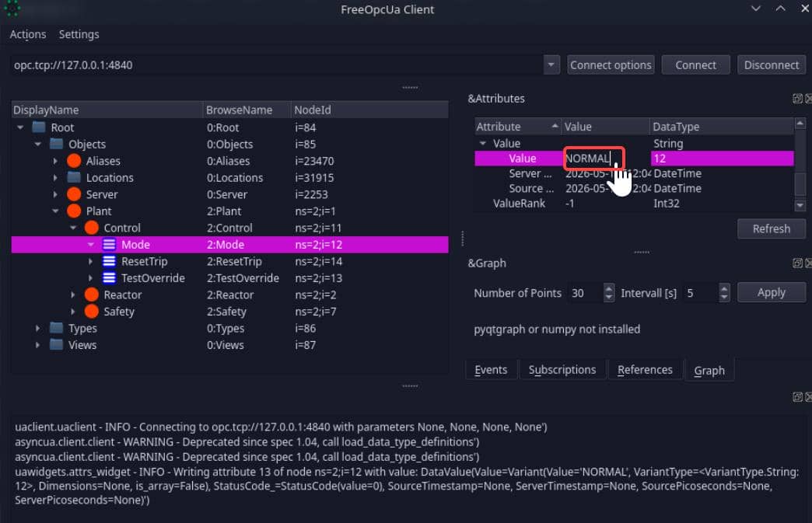
Task: Open the Actions menu
Action: point(28,34)
